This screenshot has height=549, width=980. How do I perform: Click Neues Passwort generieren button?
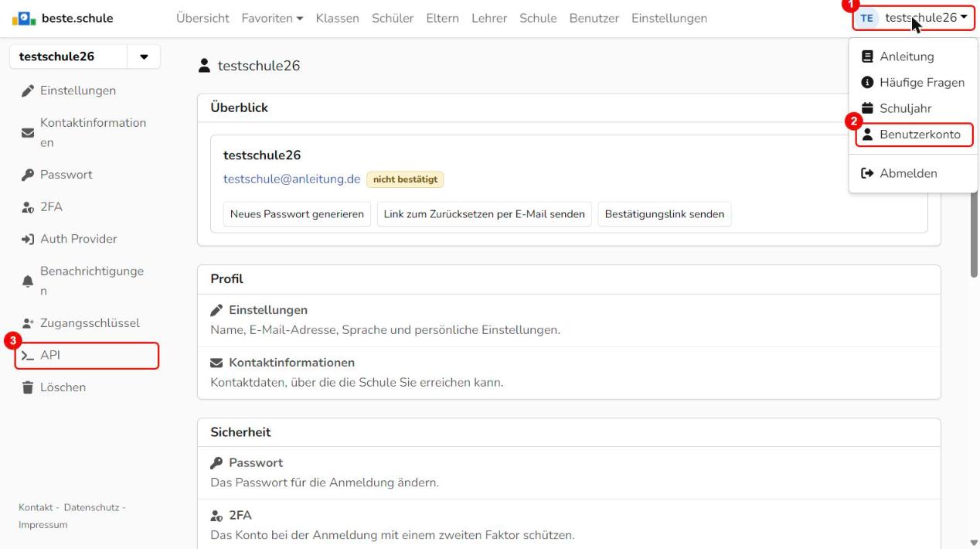298,214
